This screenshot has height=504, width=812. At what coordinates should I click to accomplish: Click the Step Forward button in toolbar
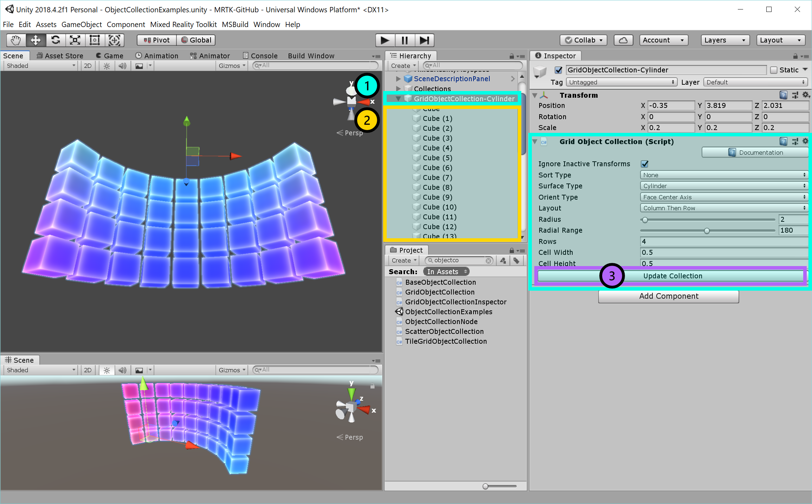[x=424, y=39]
